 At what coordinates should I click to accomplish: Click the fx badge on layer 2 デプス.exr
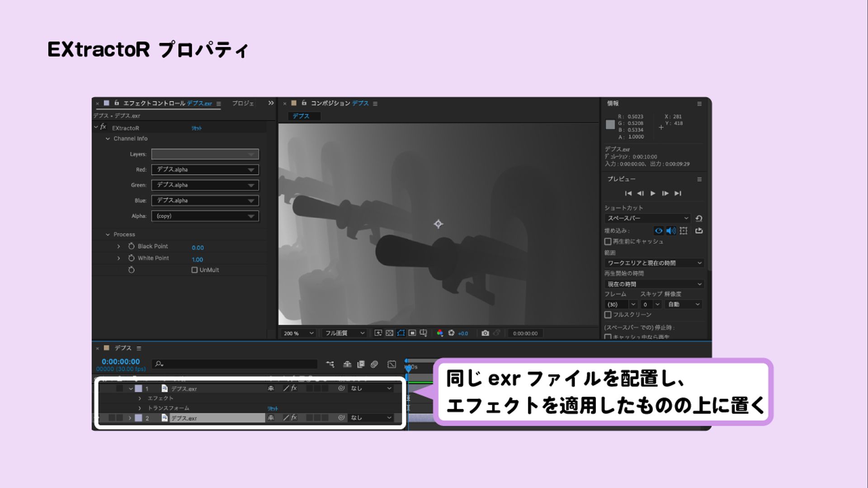coord(294,418)
